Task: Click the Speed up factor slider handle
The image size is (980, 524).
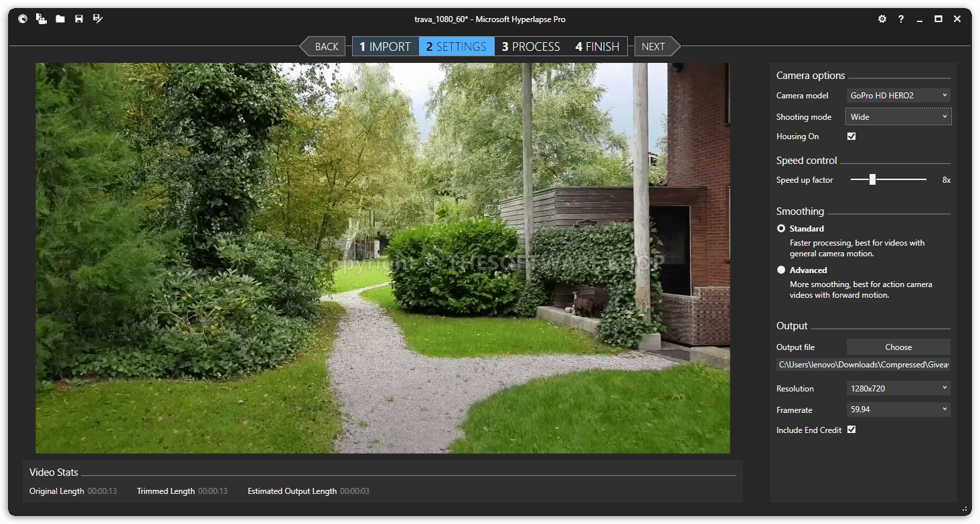Action: coord(872,179)
